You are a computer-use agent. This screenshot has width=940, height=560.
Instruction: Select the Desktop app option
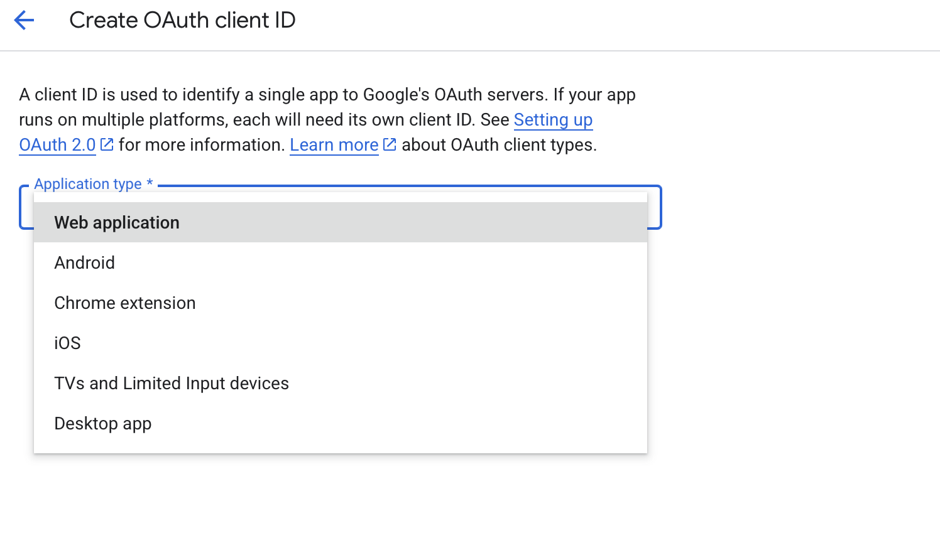[341, 423]
